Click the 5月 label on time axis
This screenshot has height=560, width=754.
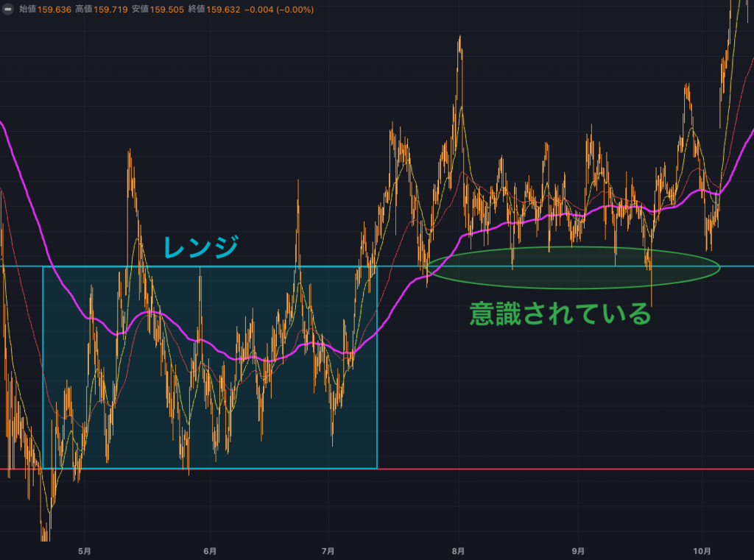(x=85, y=550)
